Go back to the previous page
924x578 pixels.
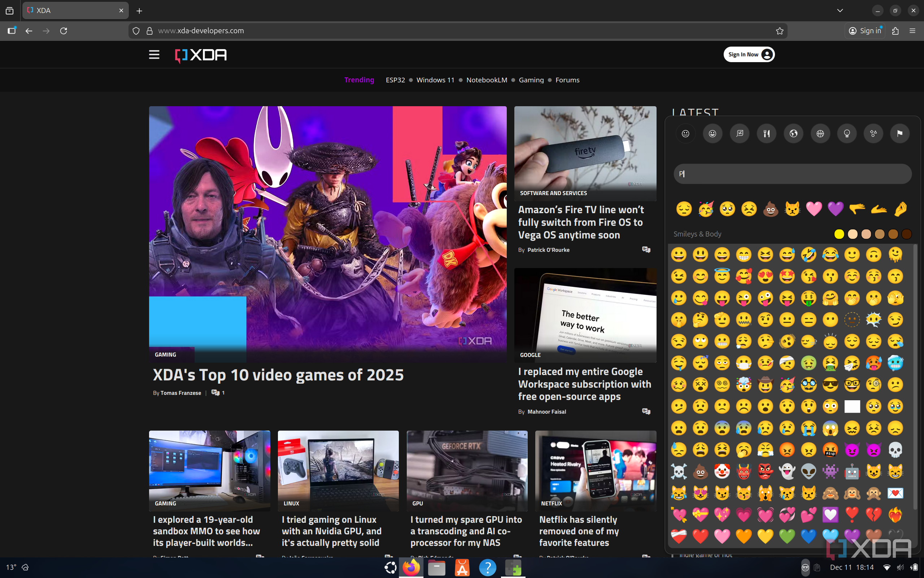[29, 31]
